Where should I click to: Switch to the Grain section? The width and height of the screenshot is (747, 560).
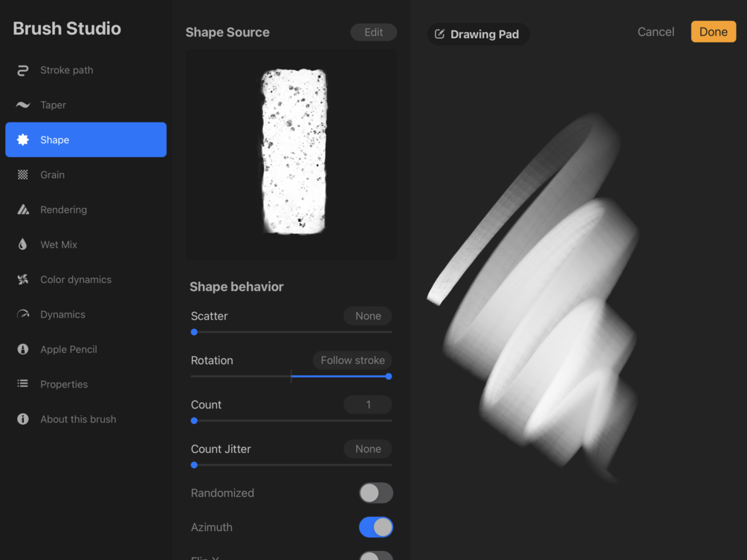(x=85, y=175)
